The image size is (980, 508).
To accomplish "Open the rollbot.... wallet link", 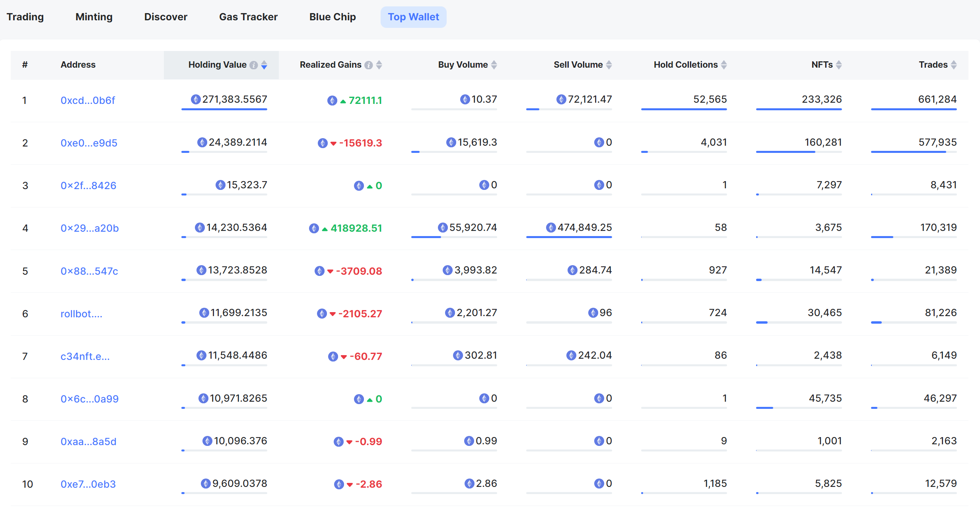I will (81, 314).
